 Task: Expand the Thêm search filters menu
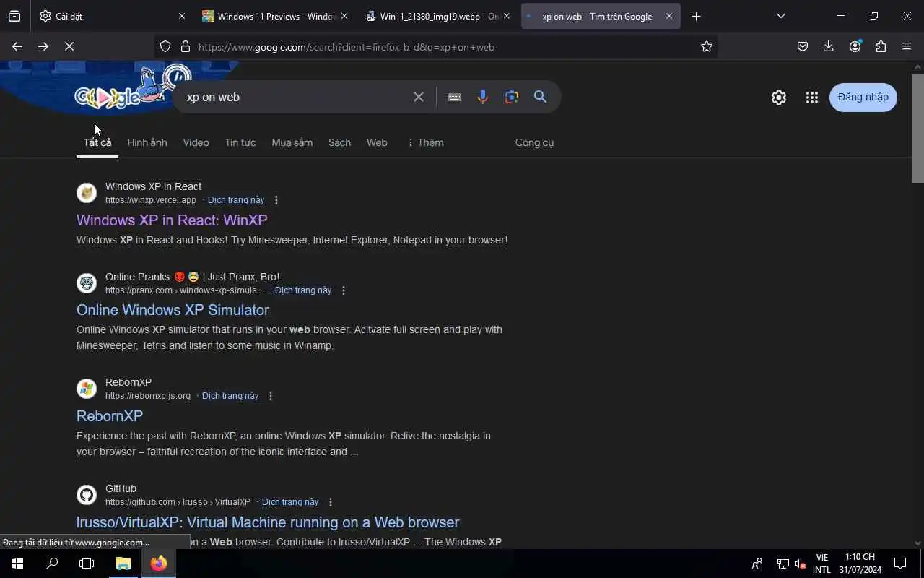point(425,142)
